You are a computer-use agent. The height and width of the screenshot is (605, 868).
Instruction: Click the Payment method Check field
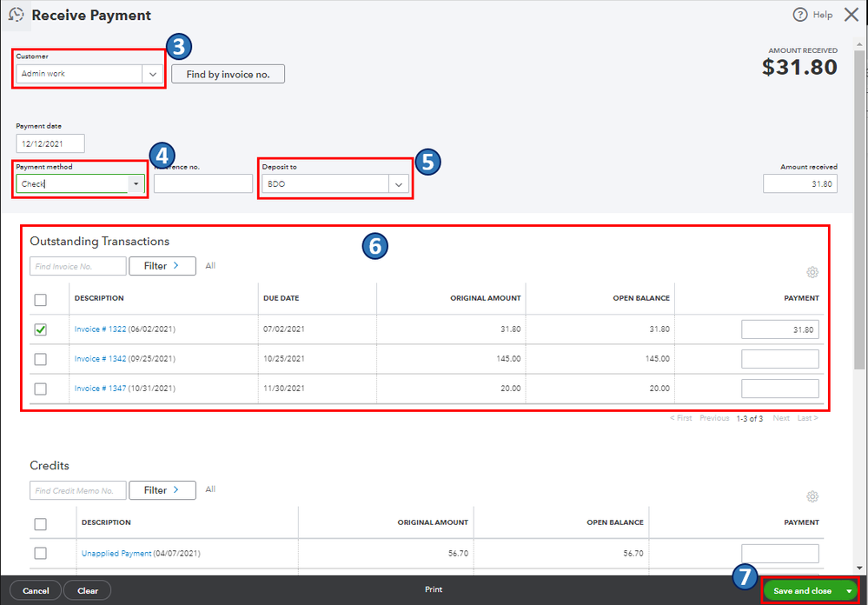[72, 184]
